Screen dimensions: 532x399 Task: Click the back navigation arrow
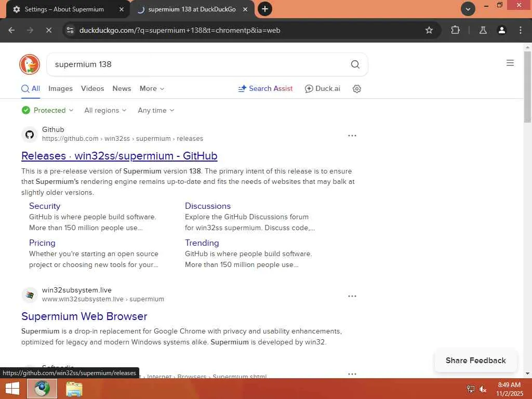click(x=11, y=30)
